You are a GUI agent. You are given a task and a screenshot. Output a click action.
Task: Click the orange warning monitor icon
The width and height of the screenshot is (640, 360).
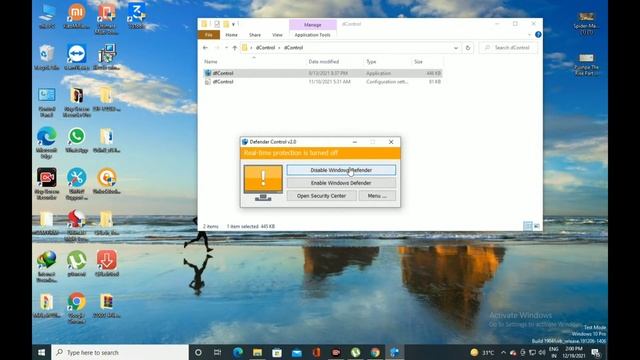[x=263, y=182]
